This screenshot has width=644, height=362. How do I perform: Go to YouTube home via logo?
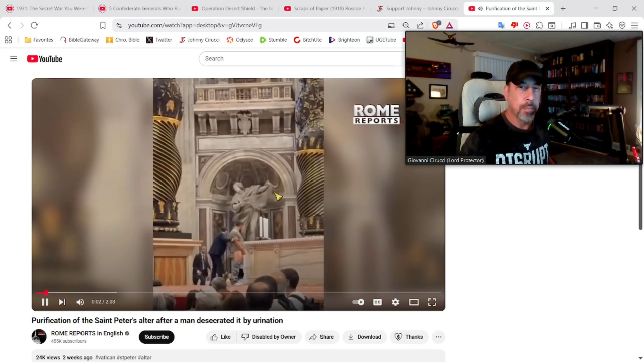click(x=45, y=59)
